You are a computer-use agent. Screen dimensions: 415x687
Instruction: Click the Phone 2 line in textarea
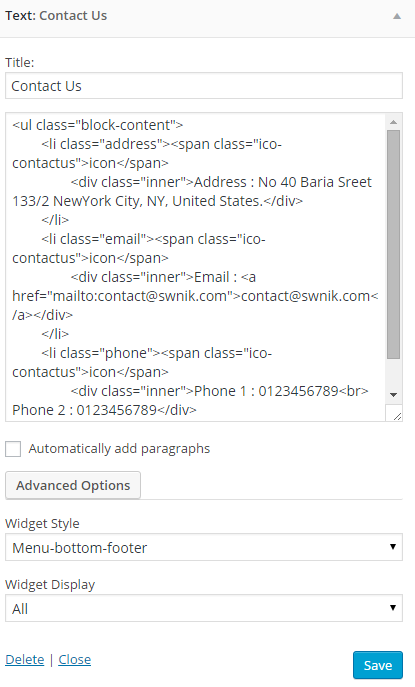104,410
